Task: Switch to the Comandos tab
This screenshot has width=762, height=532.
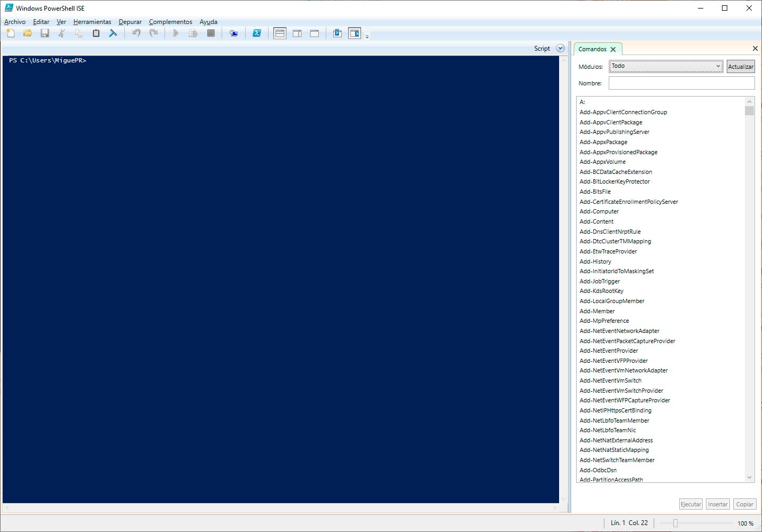Action: click(592, 49)
